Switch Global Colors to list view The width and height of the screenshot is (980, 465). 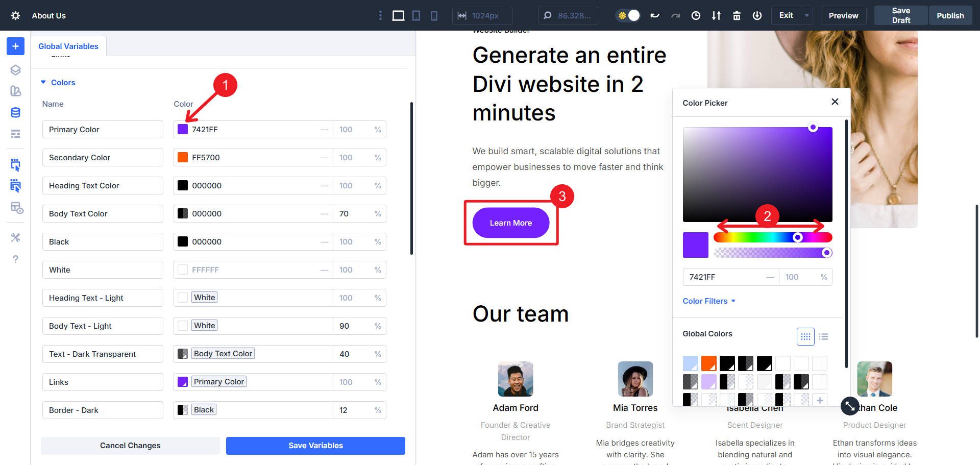coord(823,336)
